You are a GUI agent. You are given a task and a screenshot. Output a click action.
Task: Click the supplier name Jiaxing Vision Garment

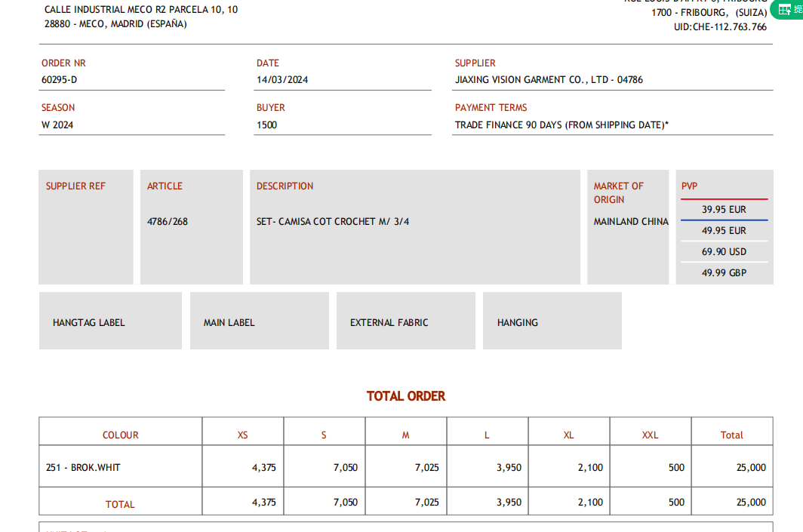click(549, 80)
